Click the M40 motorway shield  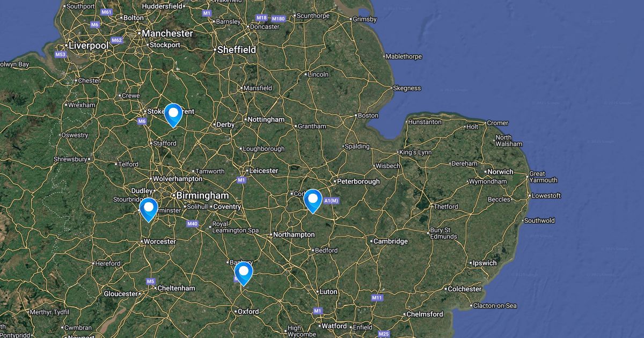tap(193, 223)
